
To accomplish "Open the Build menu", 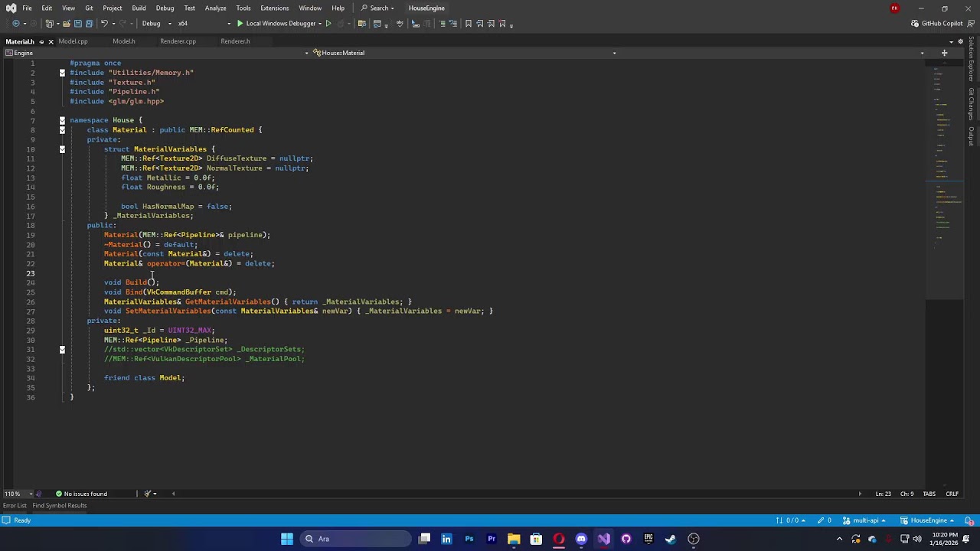I will tap(139, 8).
